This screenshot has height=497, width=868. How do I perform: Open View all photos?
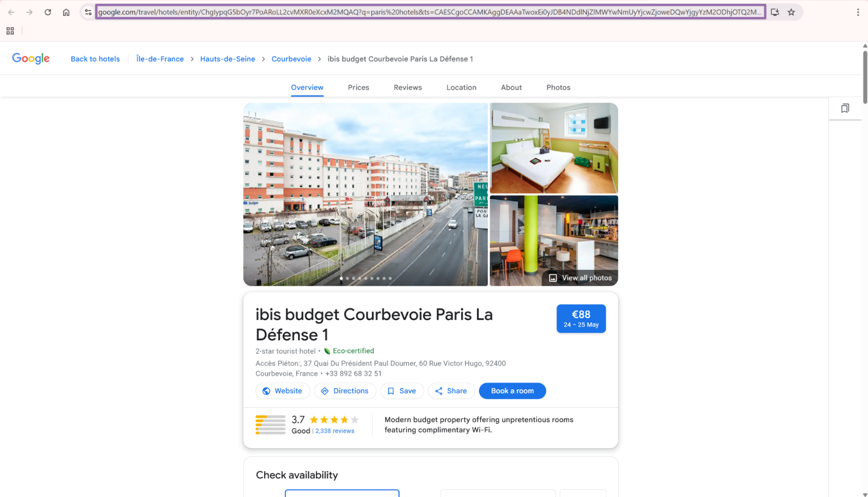[x=580, y=278]
